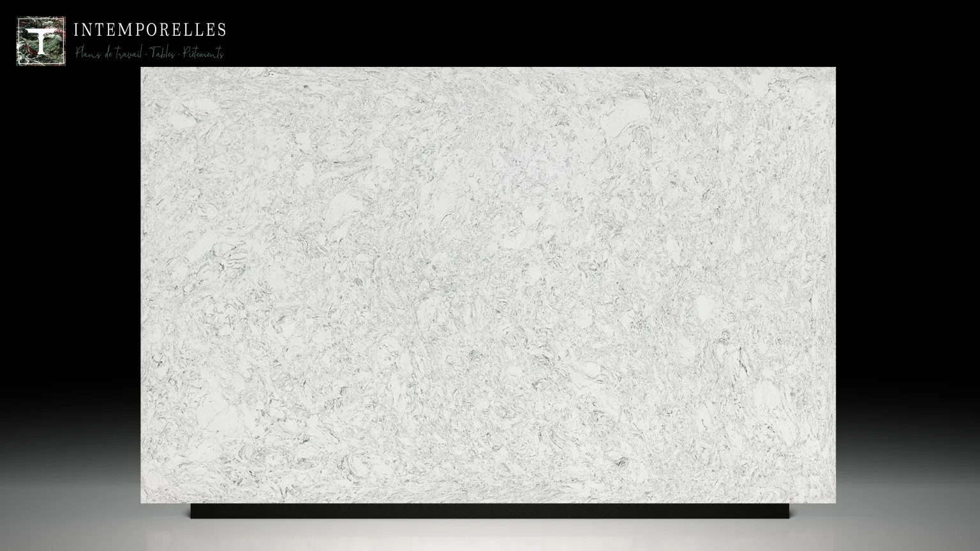This screenshot has width=980, height=551.
Task: Click the 'Tables' word in tagline
Action: [x=162, y=53]
